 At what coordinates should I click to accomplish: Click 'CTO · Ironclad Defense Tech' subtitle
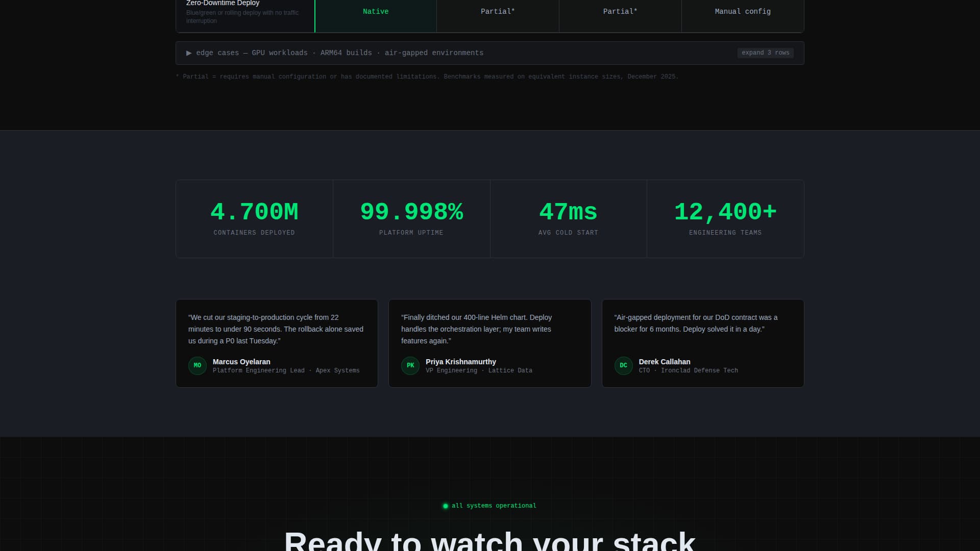pyautogui.click(x=689, y=371)
